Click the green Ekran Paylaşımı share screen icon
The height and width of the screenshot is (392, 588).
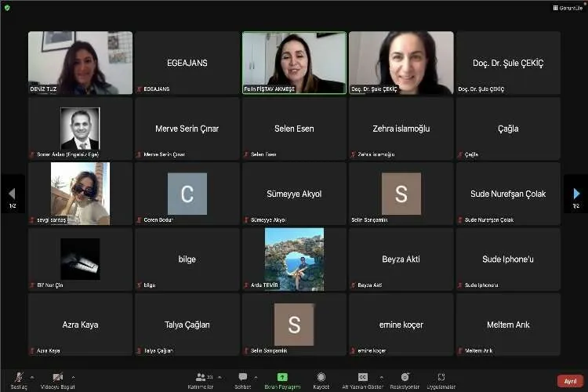(x=282, y=379)
